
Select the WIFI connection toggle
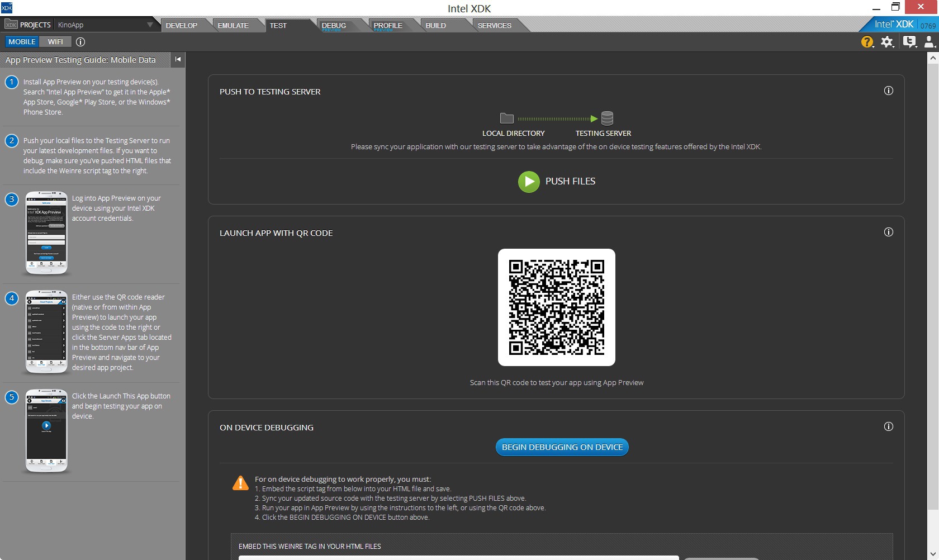(55, 42)
